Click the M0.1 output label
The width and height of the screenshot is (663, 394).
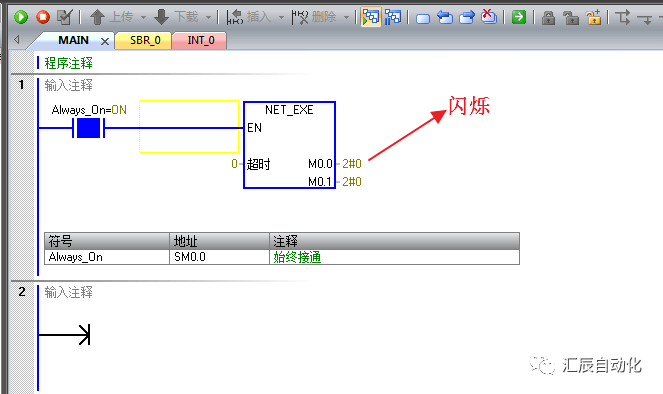pyautogui.click(x=320, y=182)
